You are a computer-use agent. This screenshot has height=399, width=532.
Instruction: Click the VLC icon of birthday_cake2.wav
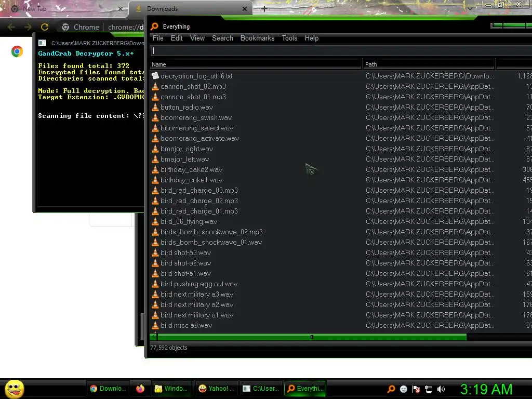(x=155, y=170)
